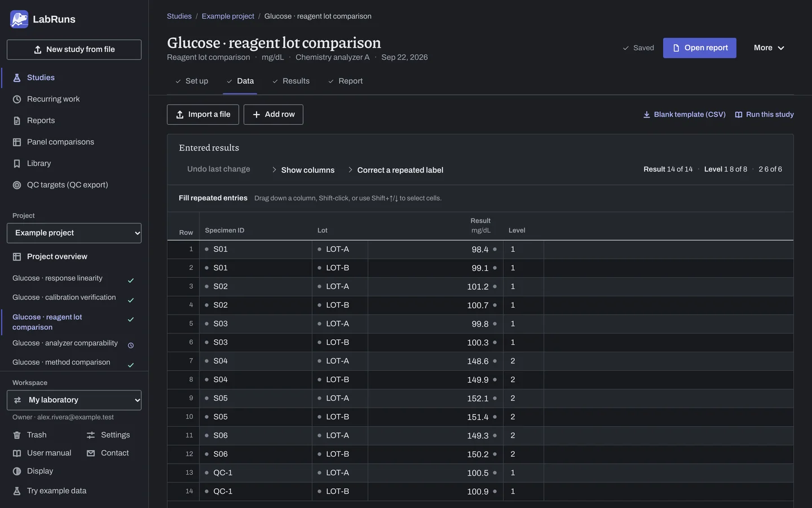Screen dimensions: 812x508
Task: Expand Show columns
Action: point(303,170)
